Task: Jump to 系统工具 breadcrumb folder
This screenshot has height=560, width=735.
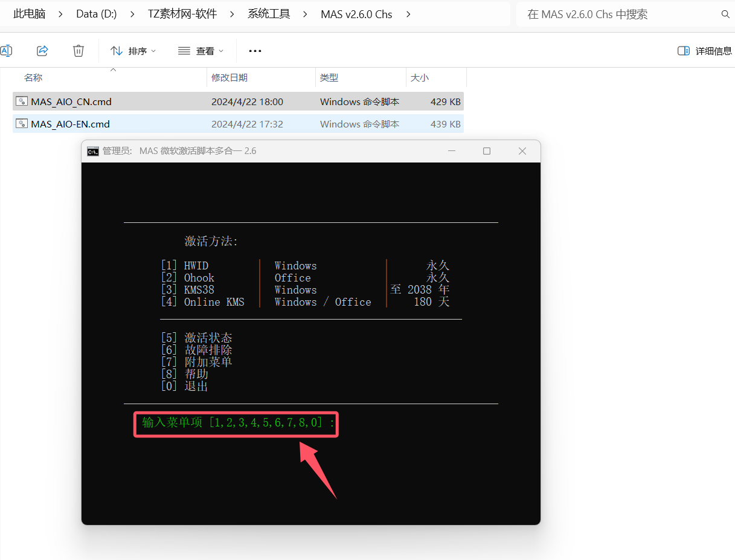Action: pyautogui.click(x=269, y=14)
